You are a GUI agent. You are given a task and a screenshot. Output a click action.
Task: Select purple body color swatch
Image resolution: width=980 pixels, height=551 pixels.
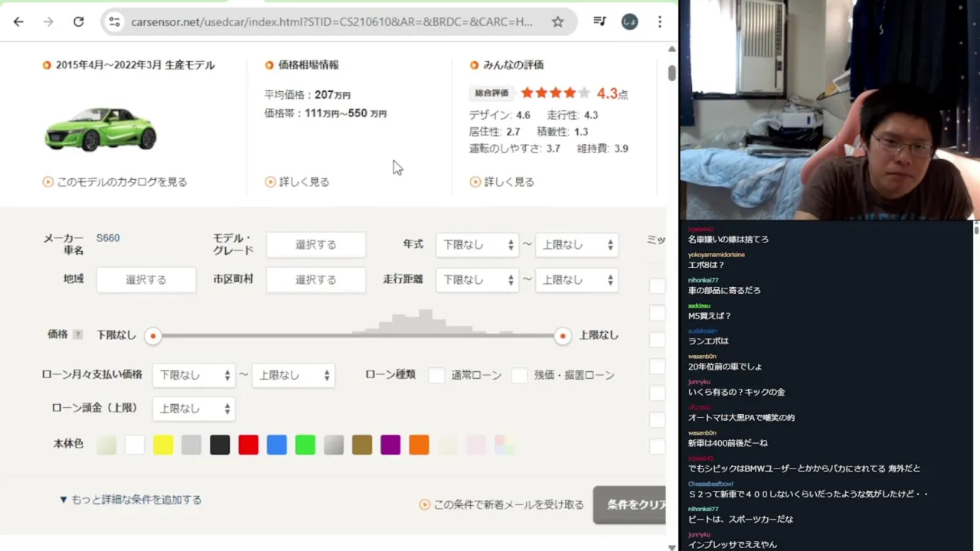click(x=390, y=445)
